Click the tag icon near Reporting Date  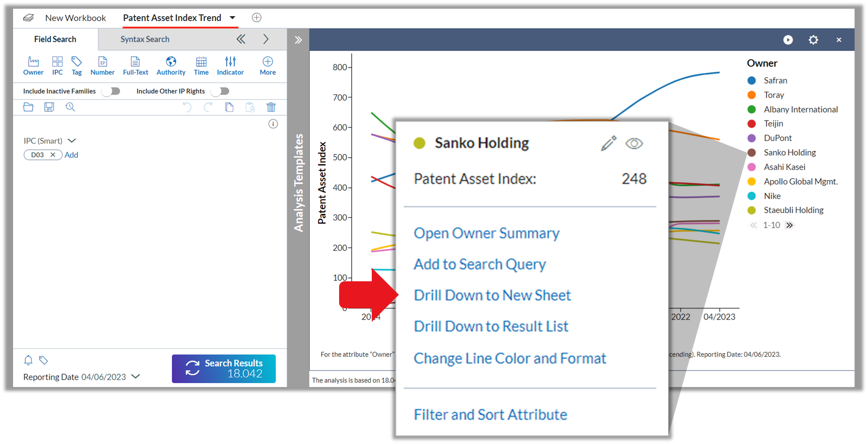44,360
